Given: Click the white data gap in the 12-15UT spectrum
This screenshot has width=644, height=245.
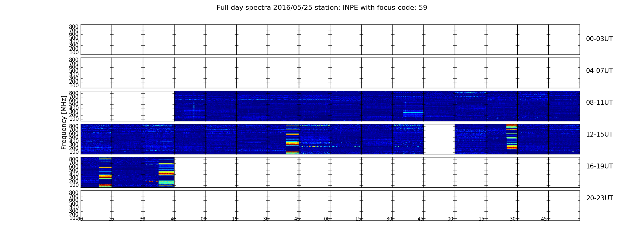Looking at the screenshot, I should point(439,139).
